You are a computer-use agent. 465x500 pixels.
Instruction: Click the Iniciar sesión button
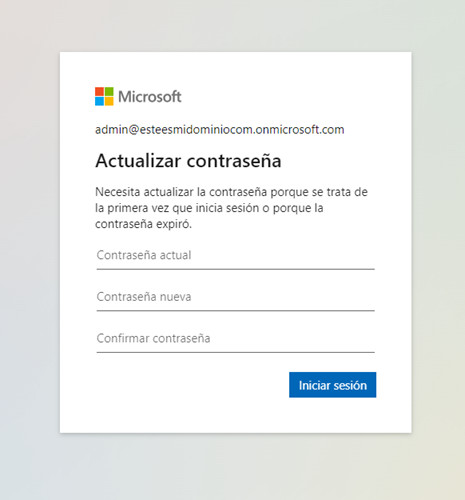[x=333, y=385]
